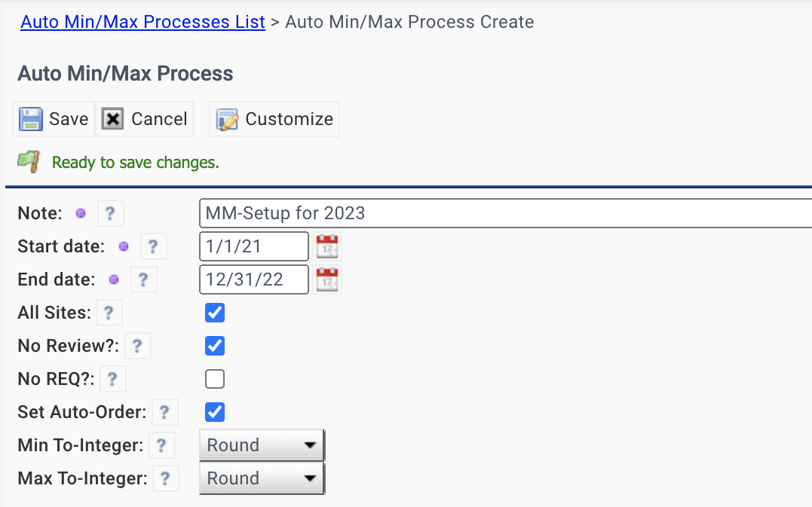Image resolution: width=812 pixels, height=507 pixels.
Task: Disable the Set Auto-Order checkbox
Action: [214, 412]
